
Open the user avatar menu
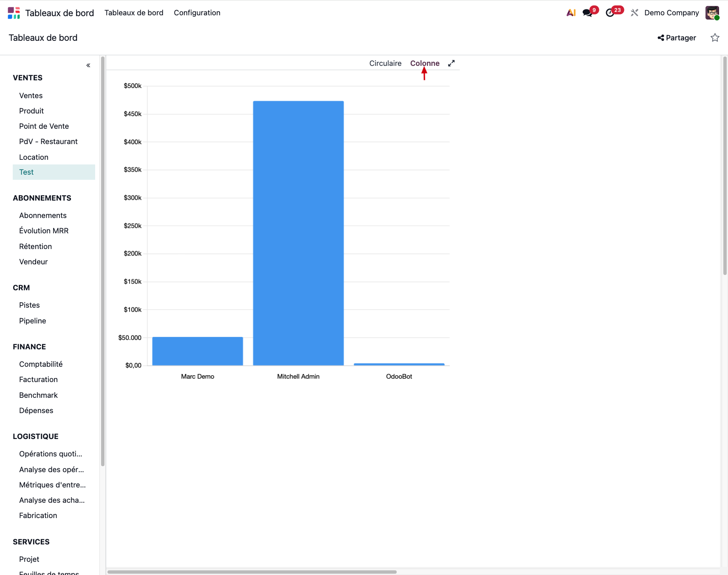click(712, 13)
